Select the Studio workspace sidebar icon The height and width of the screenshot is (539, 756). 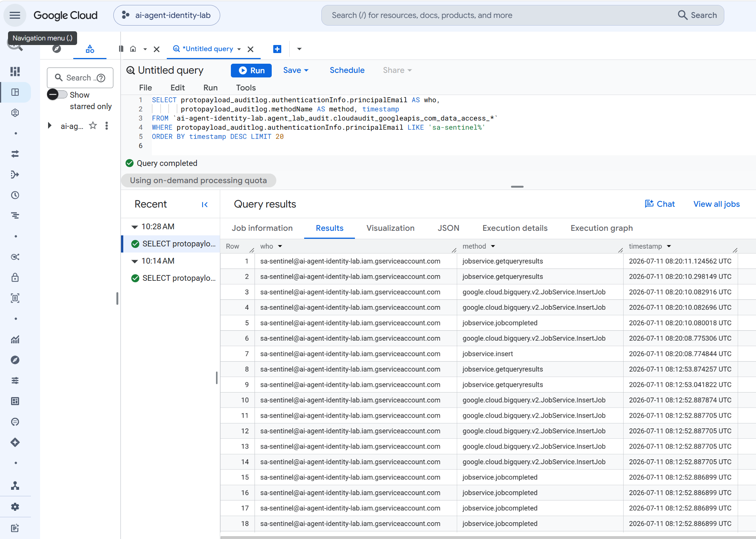(15, 92)
